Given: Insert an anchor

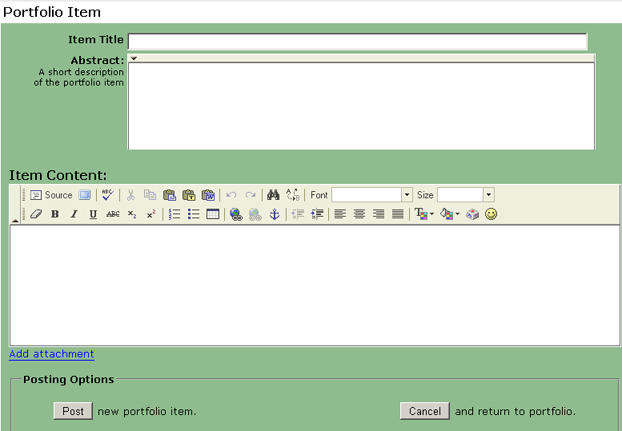Looking at the screenshot, I should [x=274, y=215].
